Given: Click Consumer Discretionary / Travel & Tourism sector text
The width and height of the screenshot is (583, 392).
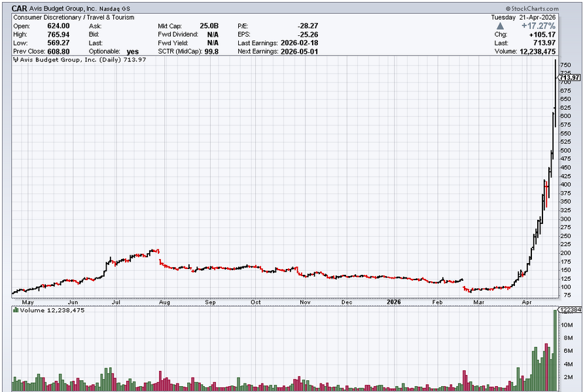Looking at the screenshot, I should click(74, 18).
